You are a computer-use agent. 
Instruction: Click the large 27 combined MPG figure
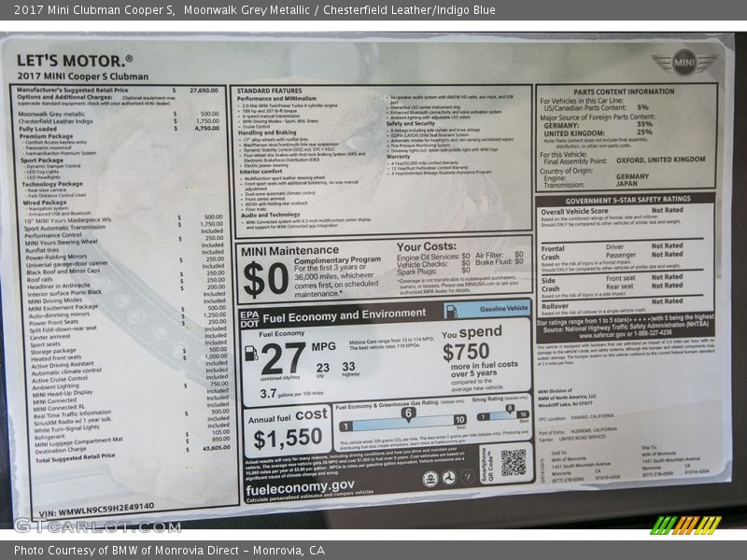tap(283, 358)
